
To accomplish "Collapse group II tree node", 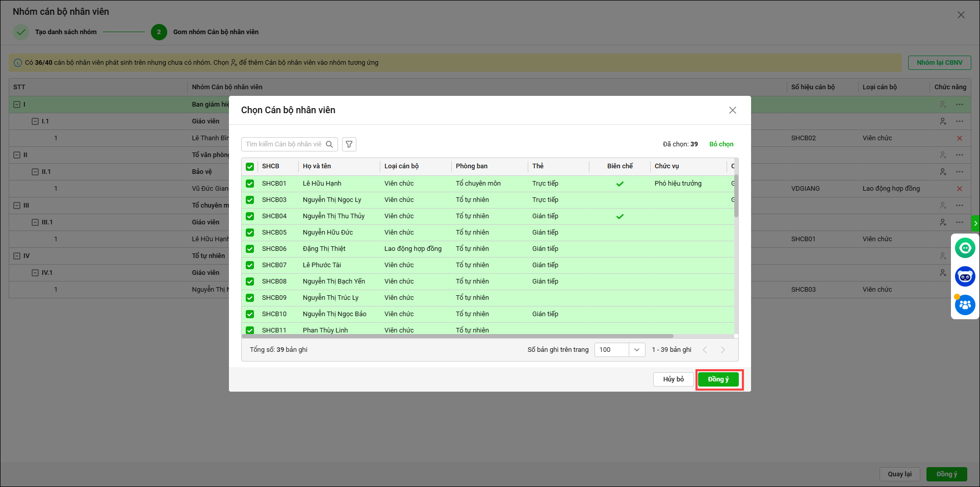I will pyautogui.click(x=17, y=155).
